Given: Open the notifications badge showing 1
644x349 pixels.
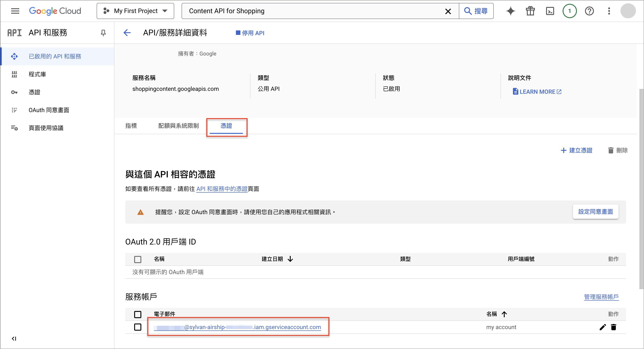Looking at the screenshot, I should pyautogui.click(x=570, y=11).
